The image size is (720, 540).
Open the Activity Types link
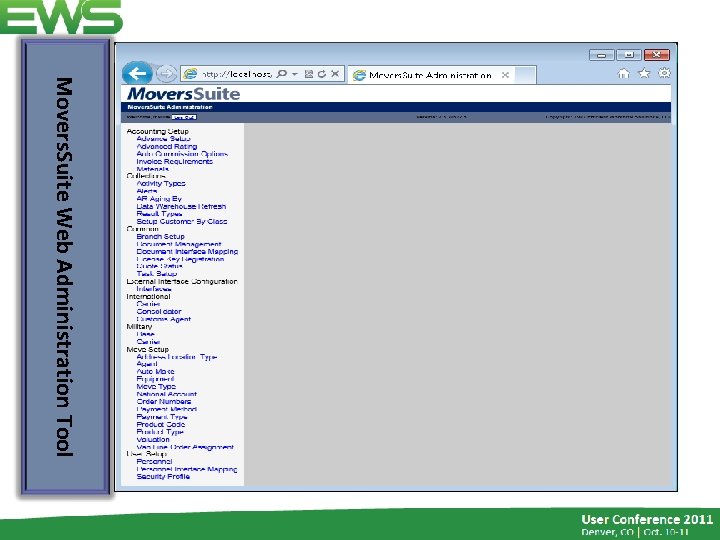pos(161,184)
